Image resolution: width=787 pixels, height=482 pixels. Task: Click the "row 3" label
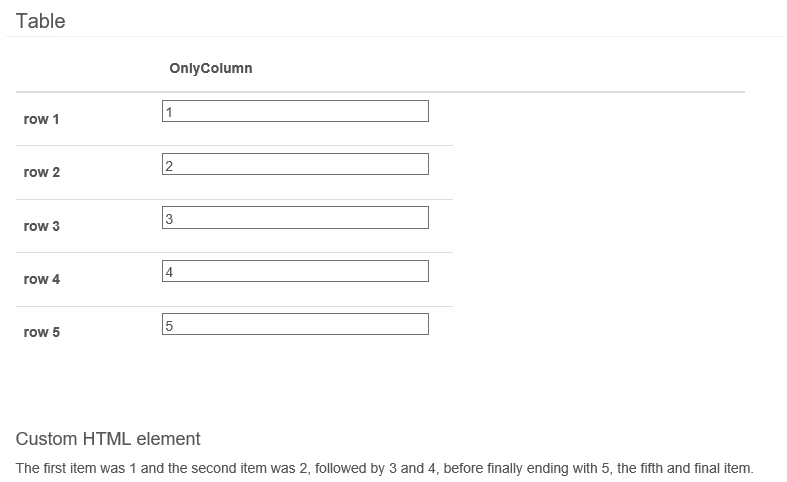point(42,226)
